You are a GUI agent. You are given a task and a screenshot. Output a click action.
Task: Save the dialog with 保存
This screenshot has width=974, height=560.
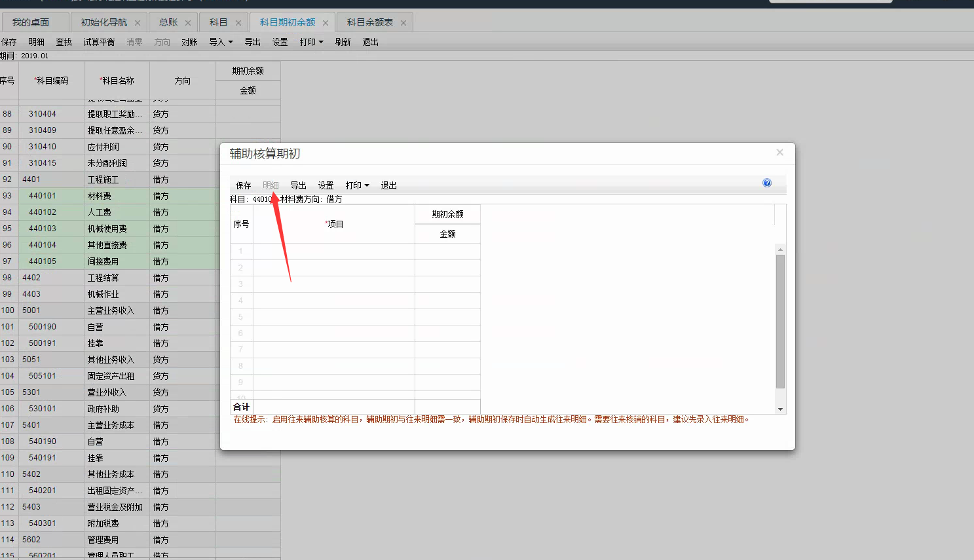coord(242,185)
